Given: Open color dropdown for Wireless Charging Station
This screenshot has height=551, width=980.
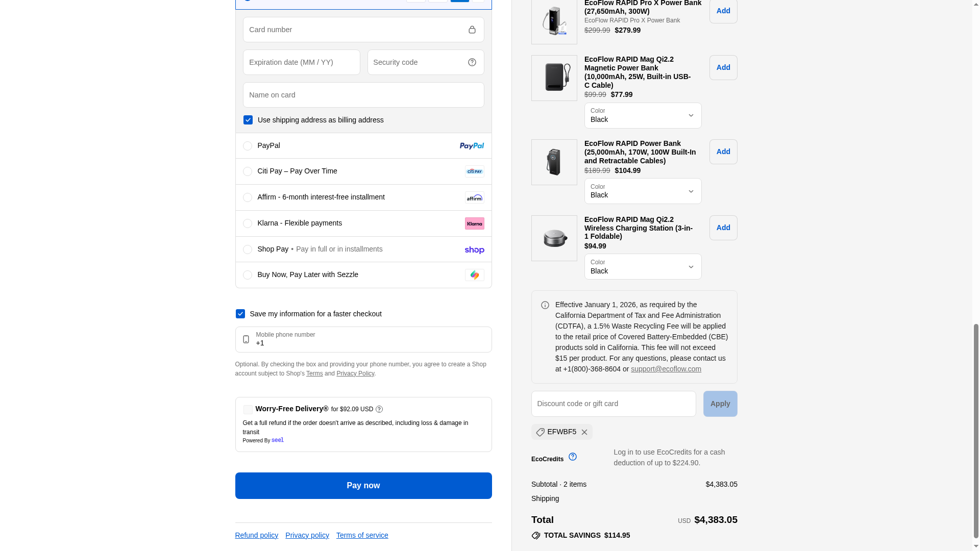Looking at the screenshot, I should tap(643, 266).
